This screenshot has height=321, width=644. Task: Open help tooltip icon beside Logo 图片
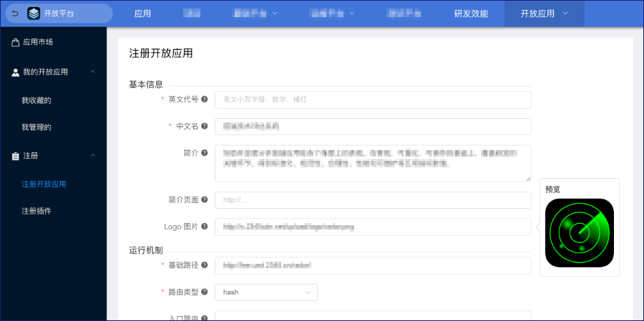[205, 226]
